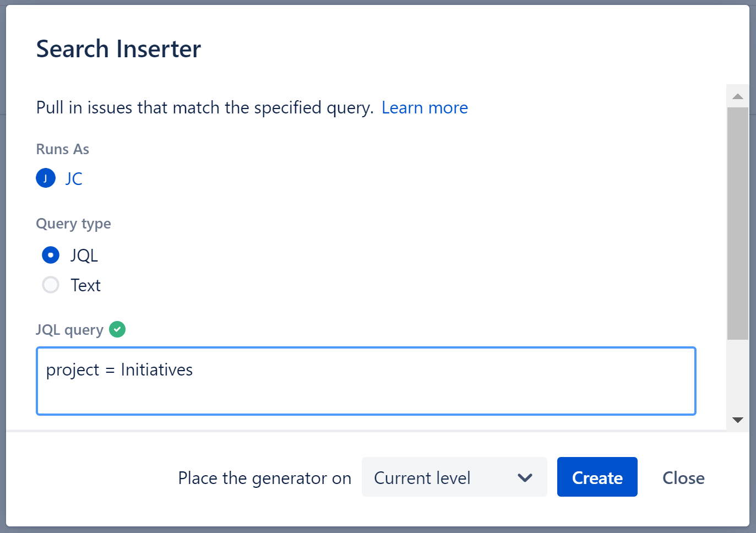Screen dimensions: 756x533
Task: Select the JQL query type radio button
Action: (50, 255)
